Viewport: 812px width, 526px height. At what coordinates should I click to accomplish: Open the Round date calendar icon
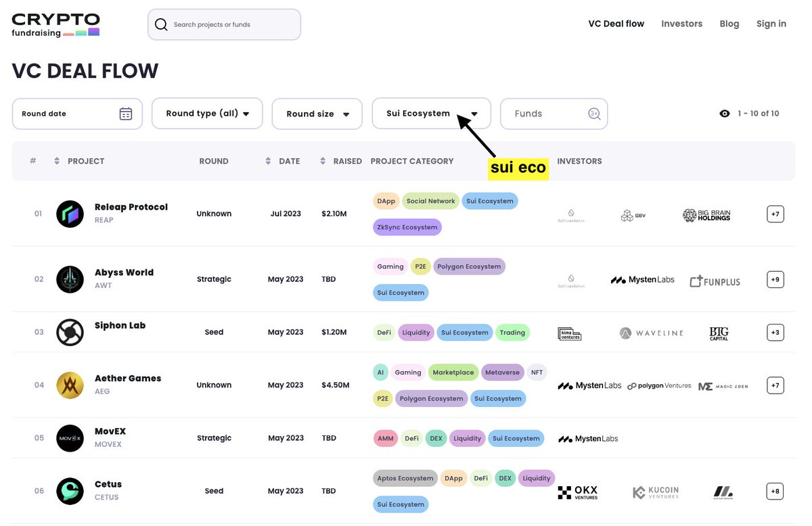pos(126,114)
